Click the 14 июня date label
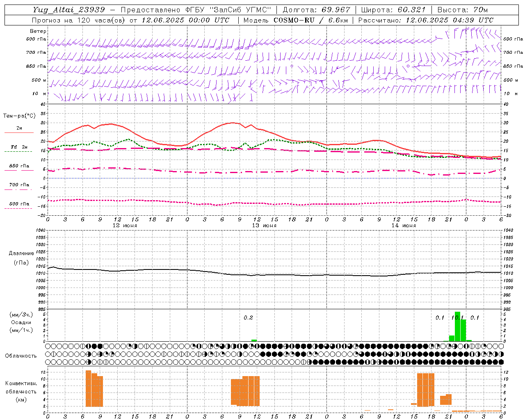525x420 pixels. click(x=404, y=226)
